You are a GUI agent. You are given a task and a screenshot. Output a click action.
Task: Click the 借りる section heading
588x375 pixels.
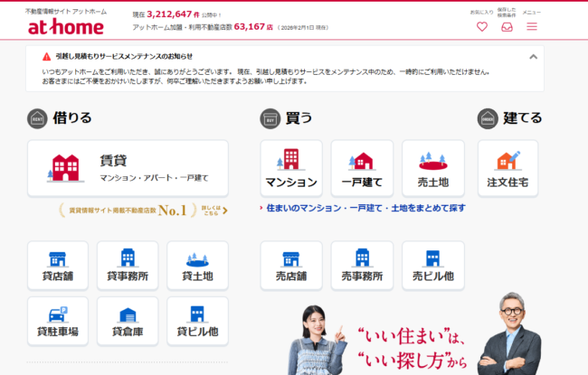[x=72, y=118]
